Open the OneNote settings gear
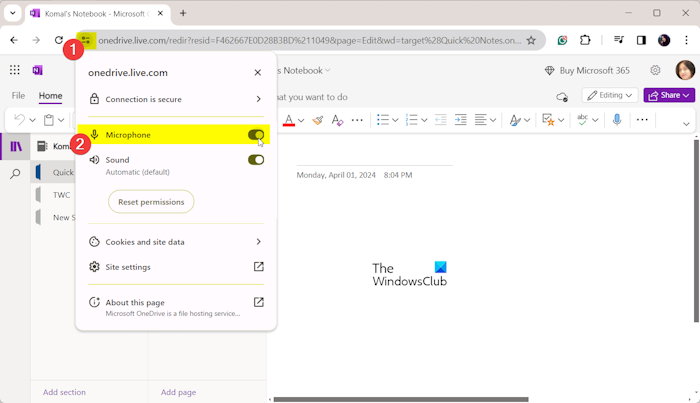The height and width of the screenshot is (403, 700). (x=655, y=70)
